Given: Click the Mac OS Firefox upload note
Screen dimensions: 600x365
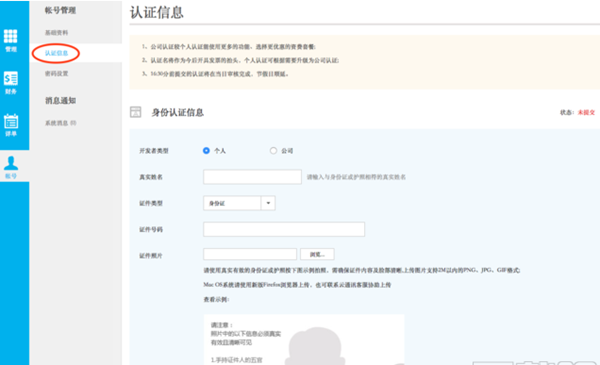Looking at the screenshot, I should (x=297, y=285).
